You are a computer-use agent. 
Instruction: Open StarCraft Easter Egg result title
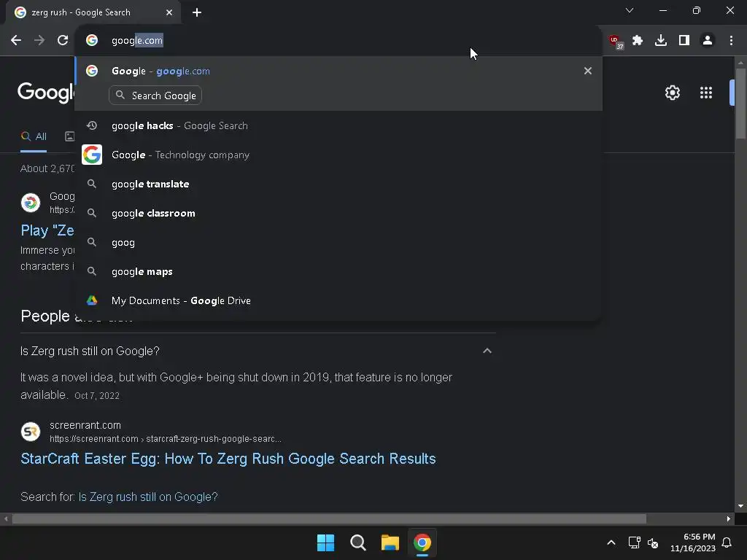click(228, 459)
